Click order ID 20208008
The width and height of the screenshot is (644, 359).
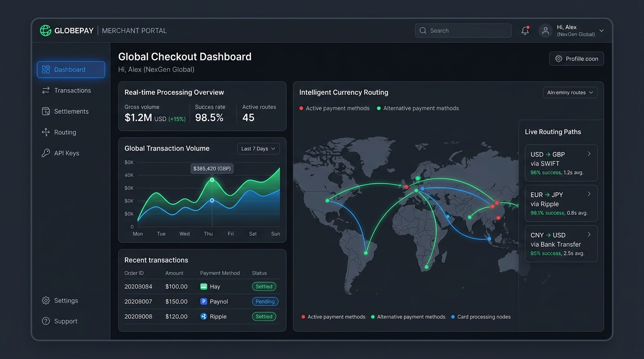(x=139, y=316)
